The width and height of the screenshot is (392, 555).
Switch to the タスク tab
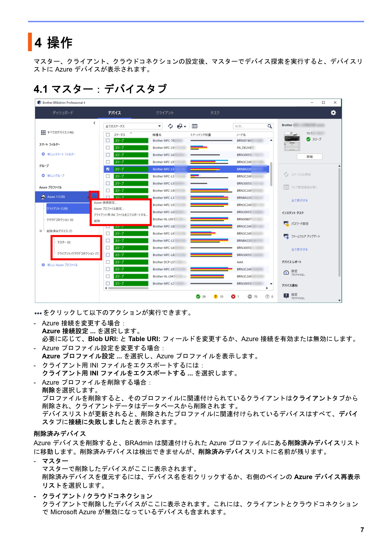pos(215,113)
